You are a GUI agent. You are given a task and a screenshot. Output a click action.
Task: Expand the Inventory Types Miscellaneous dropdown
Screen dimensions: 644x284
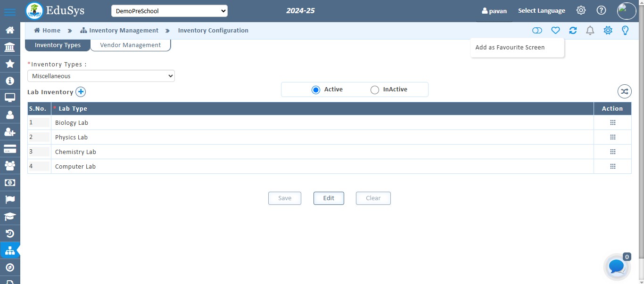pos(101,76)
